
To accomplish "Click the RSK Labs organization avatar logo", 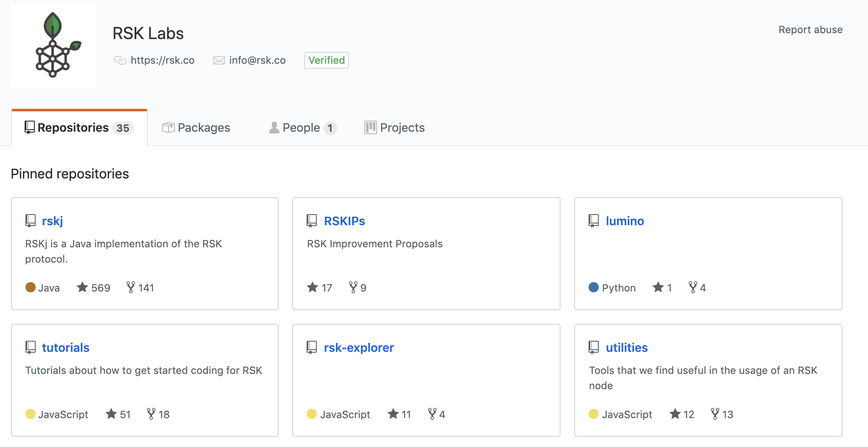I will click(x=54, y=45).
